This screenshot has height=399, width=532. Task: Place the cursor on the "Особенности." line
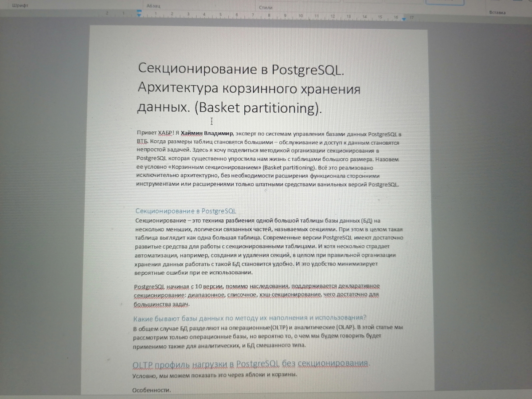pos(152,390)
